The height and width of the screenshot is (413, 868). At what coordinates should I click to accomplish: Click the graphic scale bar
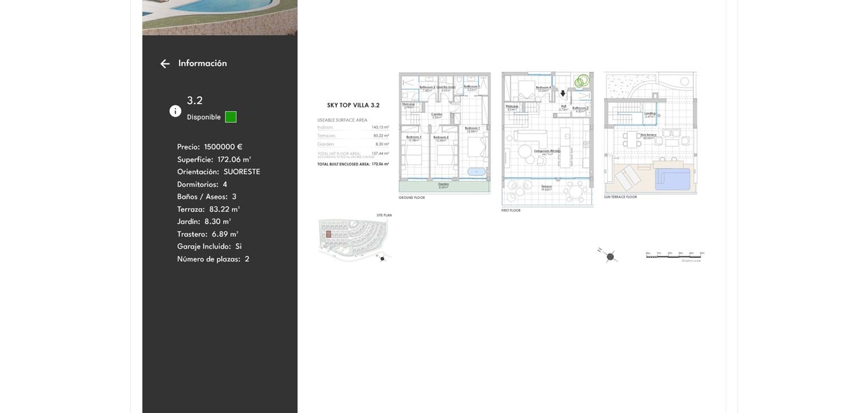675,256
